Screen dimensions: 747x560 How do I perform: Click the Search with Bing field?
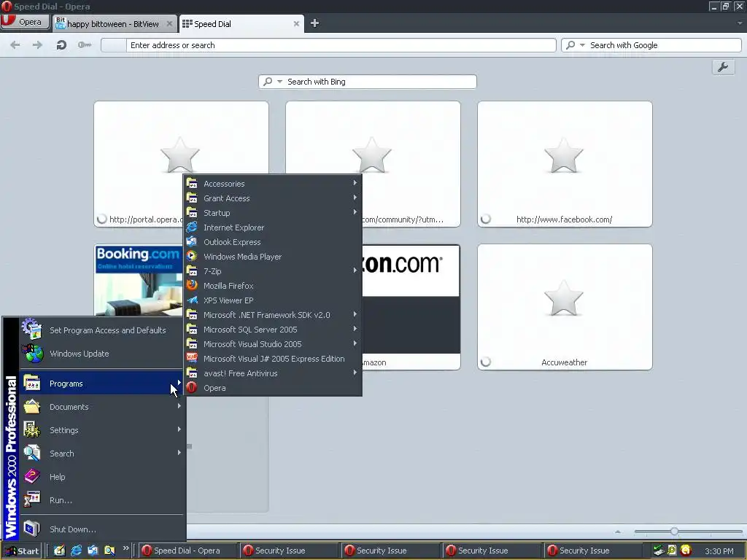click(368, 82)
